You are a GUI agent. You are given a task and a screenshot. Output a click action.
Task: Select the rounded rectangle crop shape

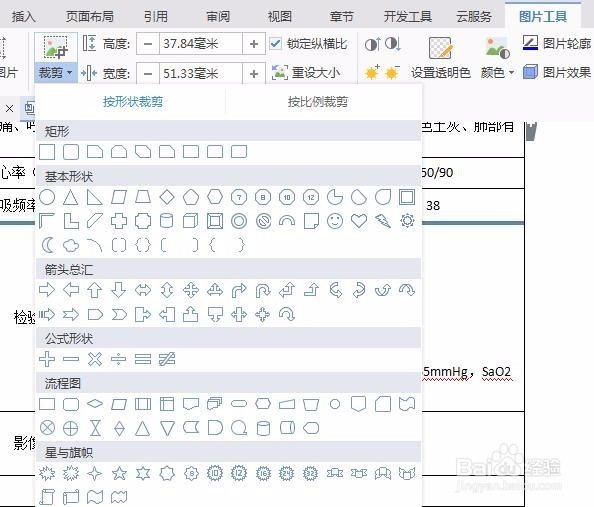point(71,152)
